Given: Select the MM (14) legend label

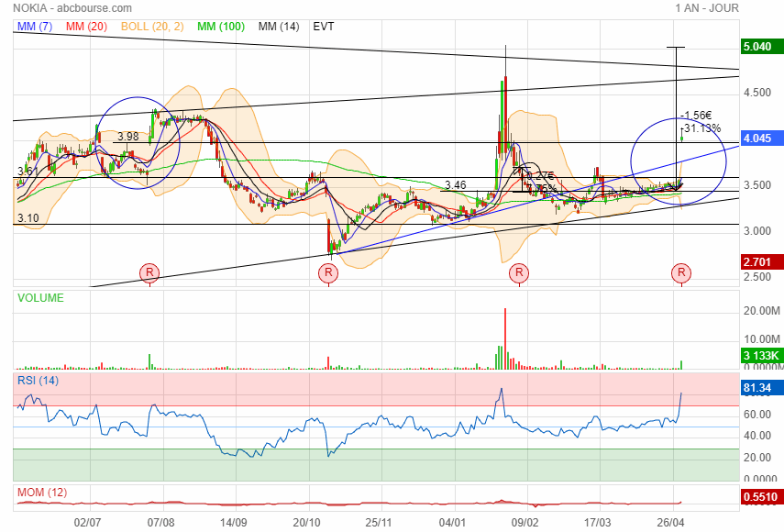Looking at the screenshot, I should click(x=279, y=27).
